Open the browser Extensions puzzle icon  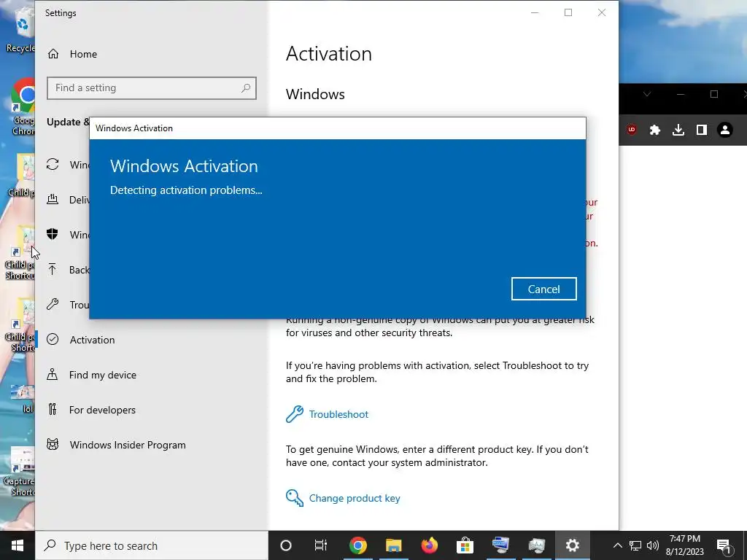click(655, 130)
